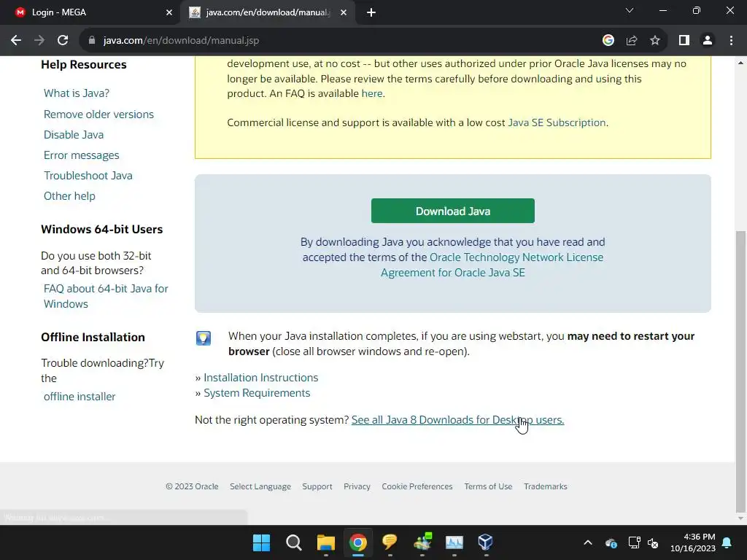Image resolution: width=747 pixels, height=560 pixels.
Task: Click the padlock site info icon
Action: pyautogui.click(x=92, y=41)
